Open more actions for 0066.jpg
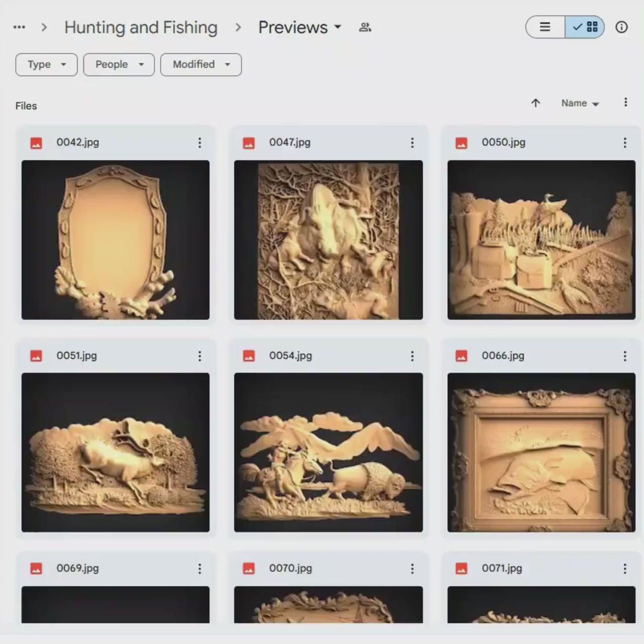The image size is (644, 644). [625, 356]
